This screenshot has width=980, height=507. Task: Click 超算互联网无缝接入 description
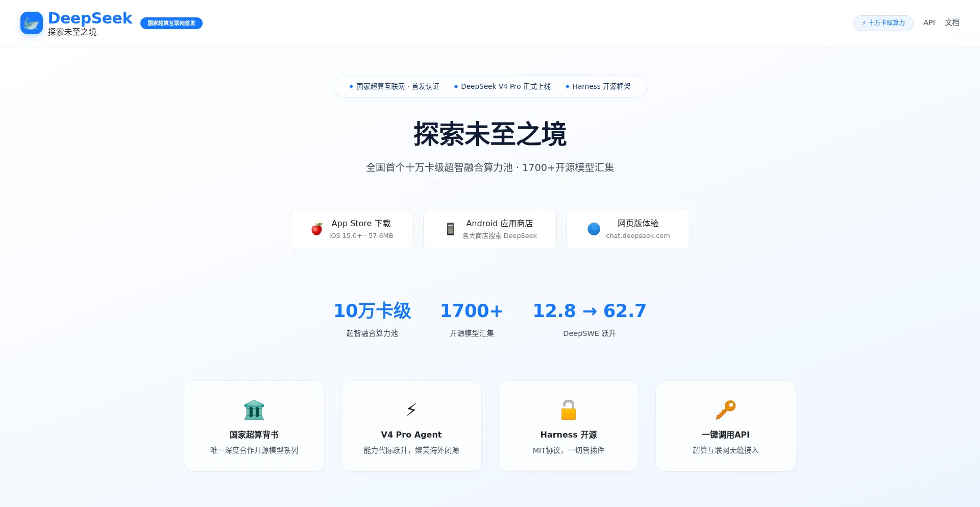[726, 450]
